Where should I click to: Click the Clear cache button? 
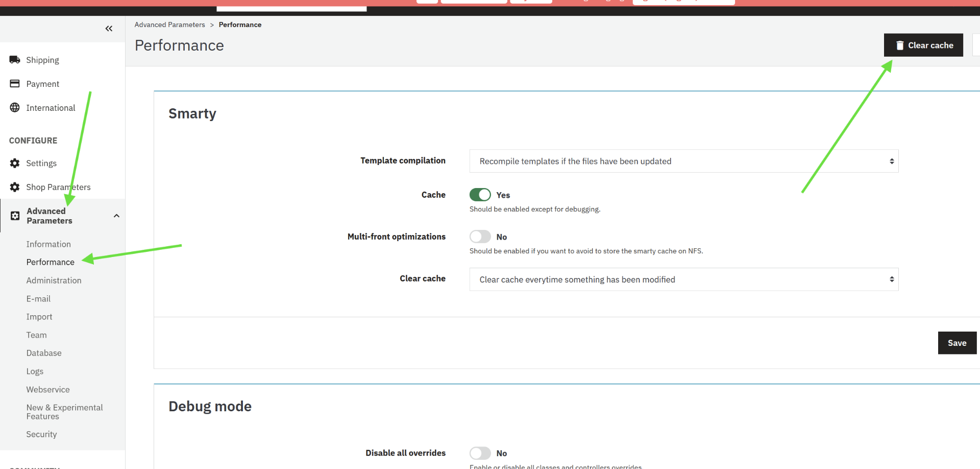point(923,45)
